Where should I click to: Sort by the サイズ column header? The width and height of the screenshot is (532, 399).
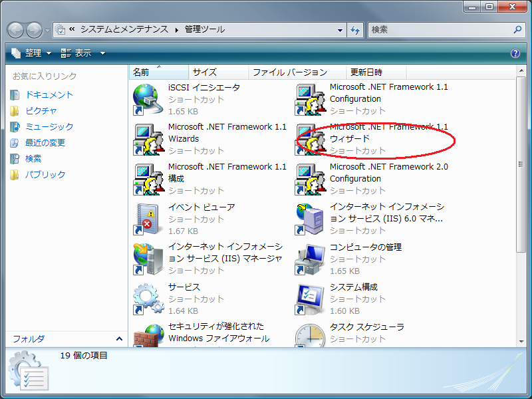point(219,72)
